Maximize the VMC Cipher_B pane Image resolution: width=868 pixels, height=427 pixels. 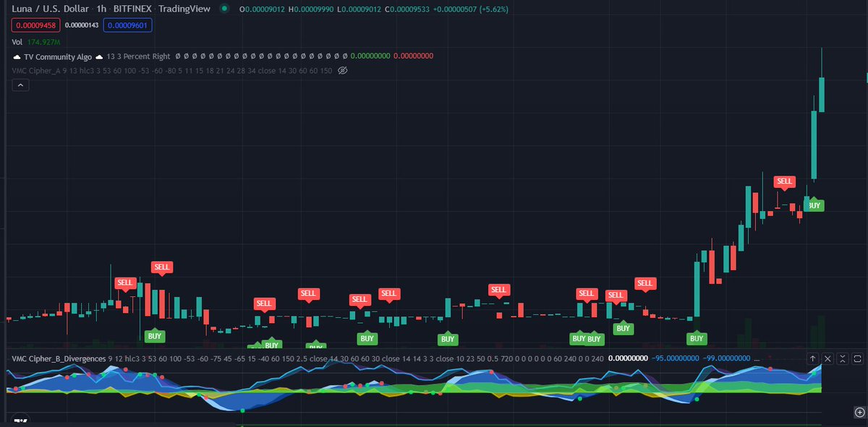857,358
